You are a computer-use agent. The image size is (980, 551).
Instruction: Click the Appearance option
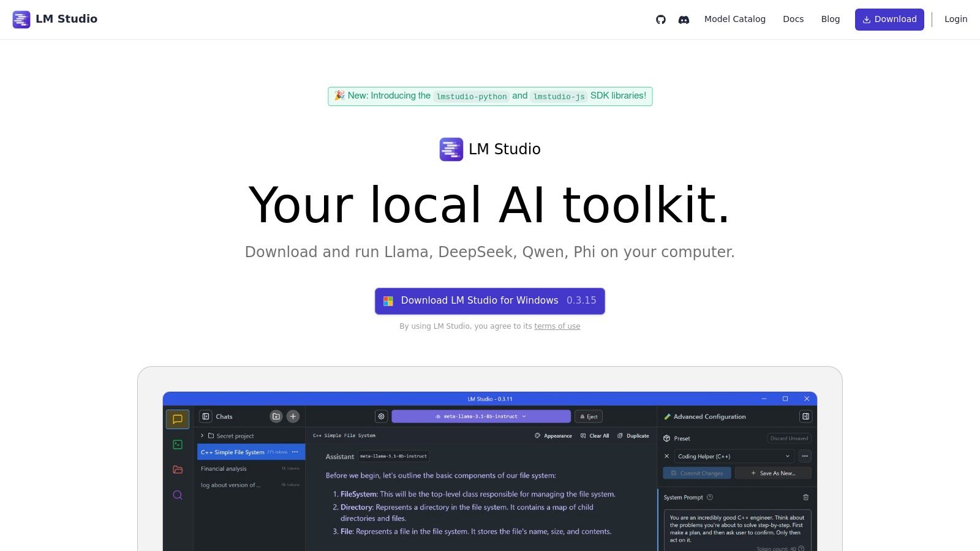pyautogui.click(x=553, y=436)
